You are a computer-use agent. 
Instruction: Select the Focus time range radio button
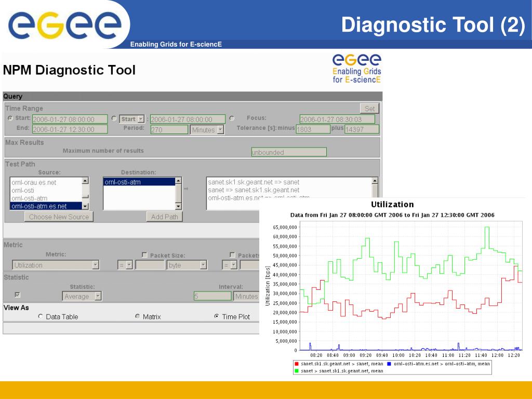(232, 118)
